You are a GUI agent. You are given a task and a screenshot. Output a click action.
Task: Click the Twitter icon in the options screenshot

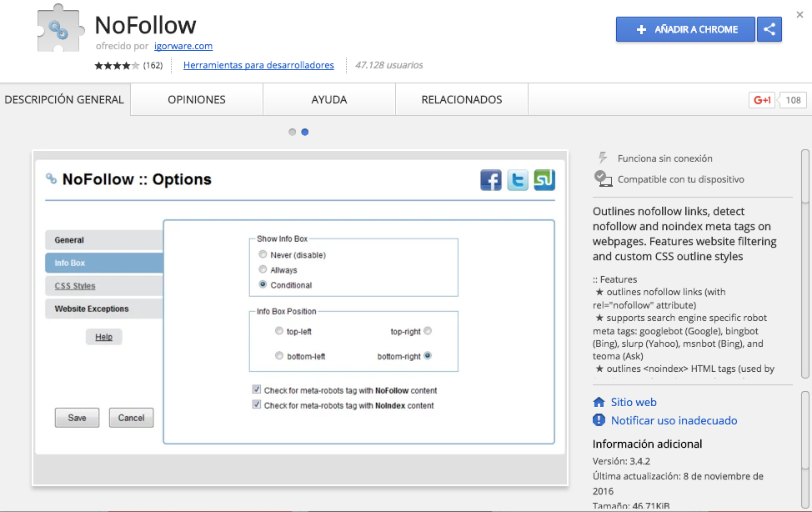[x=518, y=179]
